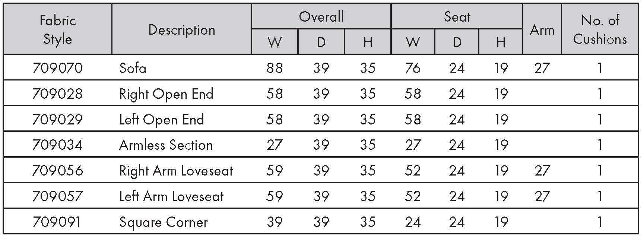
Task: Click the Square Corner description
Action: click(x=164, y=222)
